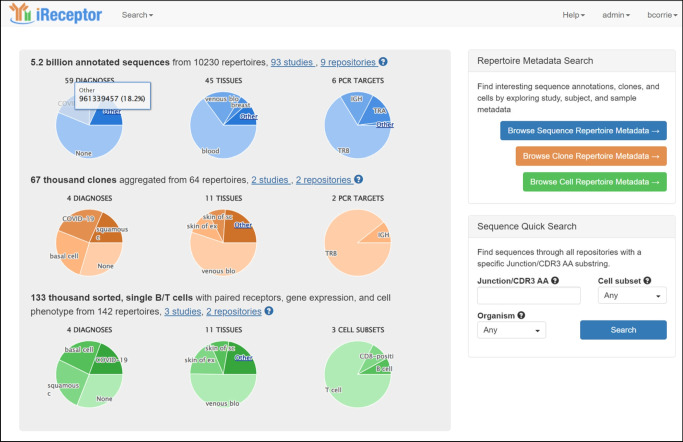The width and height of the screenshot is (683, 442).
Task: Click Organism help icon
Action: coord(522,312)
